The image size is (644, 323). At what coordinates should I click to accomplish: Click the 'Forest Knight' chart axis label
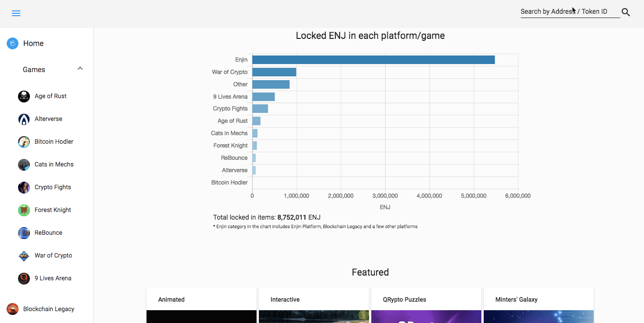pos(230,146)
